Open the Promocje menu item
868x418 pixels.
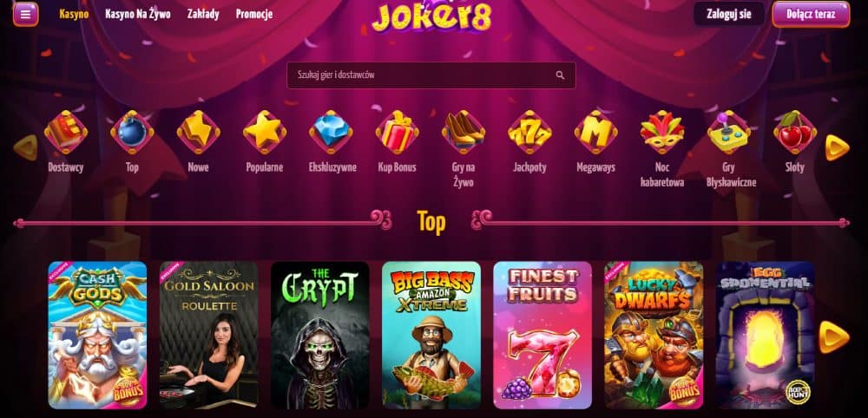pos(254,15)
